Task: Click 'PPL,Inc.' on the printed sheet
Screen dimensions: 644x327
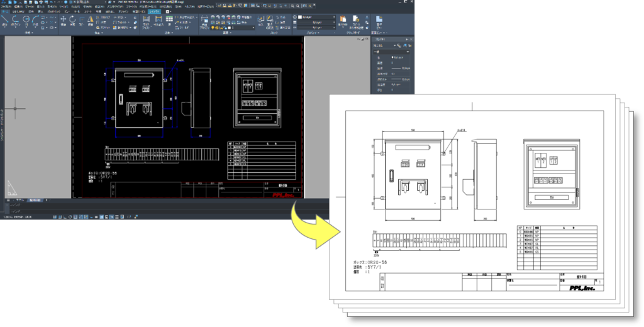Action: [x=582, y=288]
